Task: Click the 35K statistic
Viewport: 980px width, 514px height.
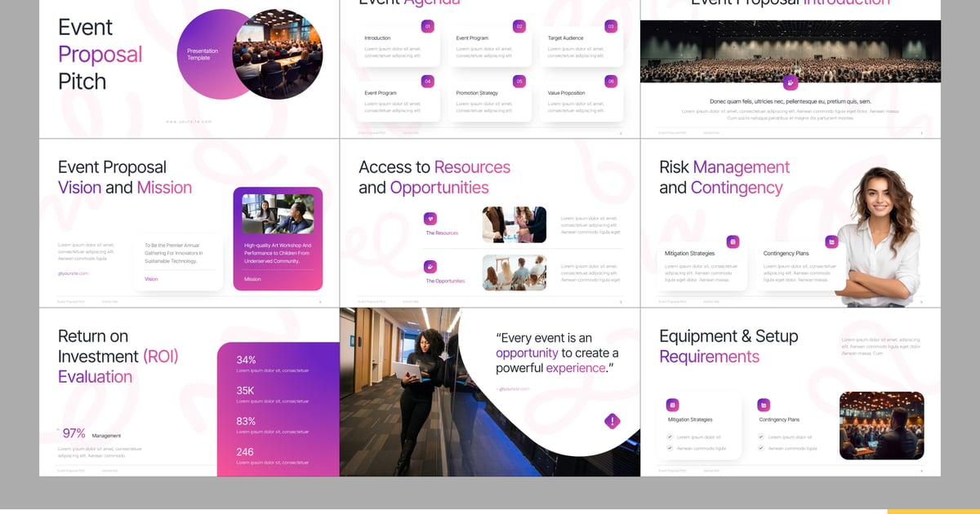Action: [x=246, y=390]
